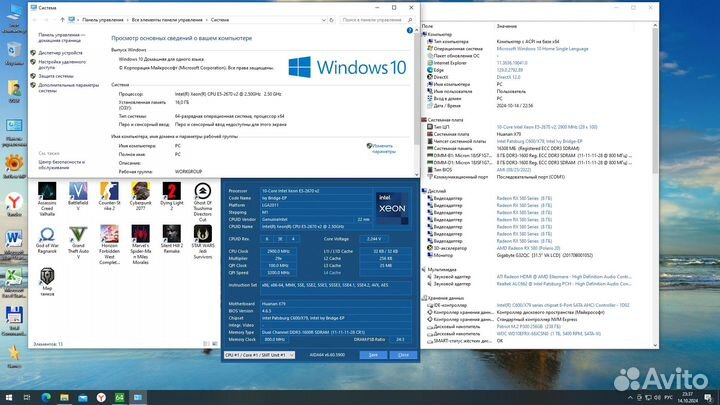Viewport: 720px width, 405px height.
Task: Select the Мир танков shortcut
Action: tap(47, 282)
